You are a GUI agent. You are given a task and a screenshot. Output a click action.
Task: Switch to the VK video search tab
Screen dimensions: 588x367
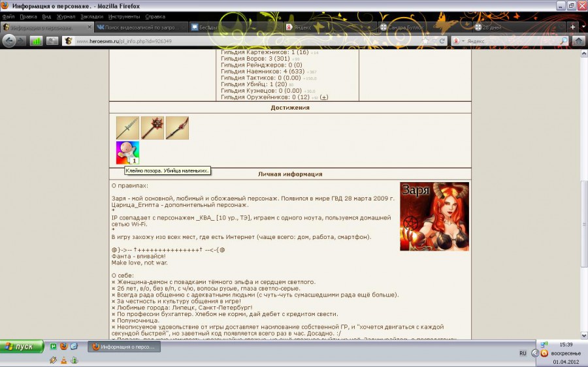[x=137, y=27]
